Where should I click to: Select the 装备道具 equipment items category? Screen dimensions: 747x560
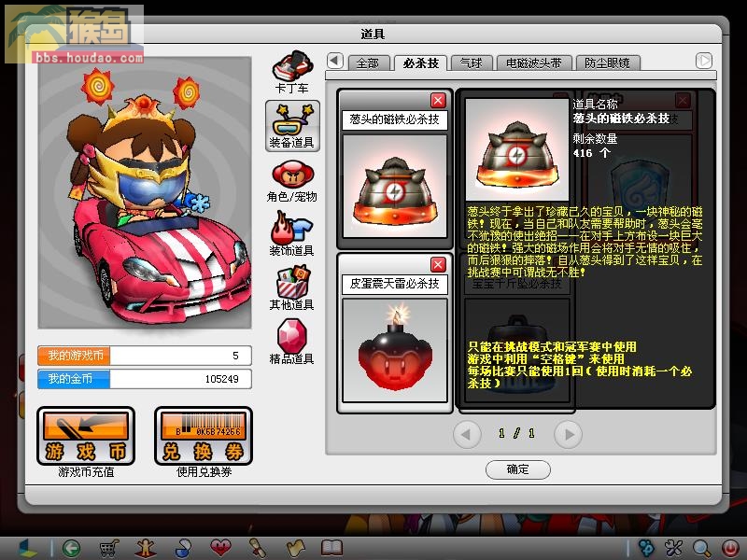(x=292, y=126)
